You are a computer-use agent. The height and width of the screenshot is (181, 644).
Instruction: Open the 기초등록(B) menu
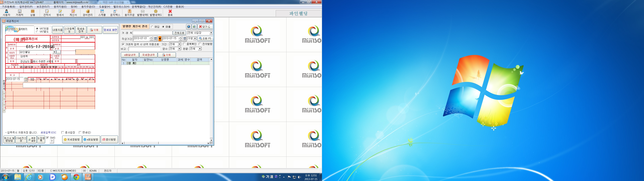pos(9,7)
